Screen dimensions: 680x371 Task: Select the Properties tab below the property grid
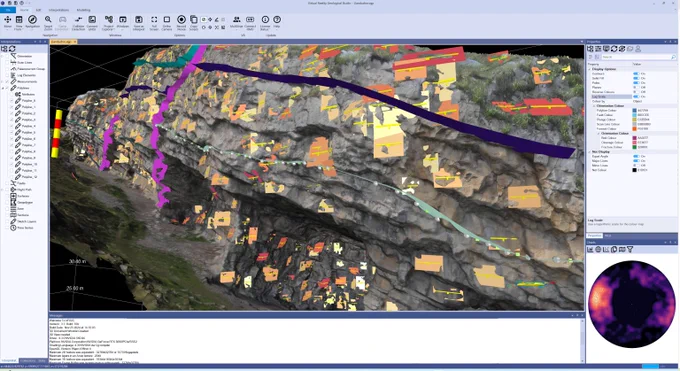[x=594, y=236]
